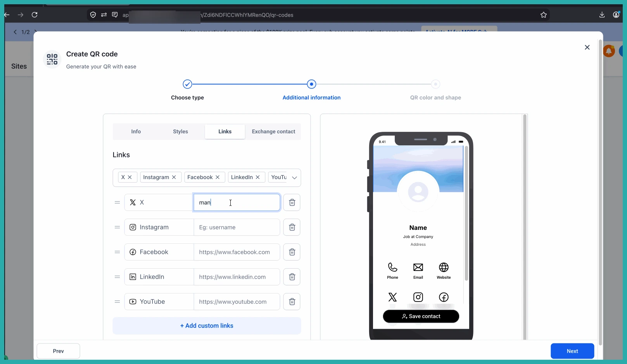Bookmark this page with the star icon

544,15
